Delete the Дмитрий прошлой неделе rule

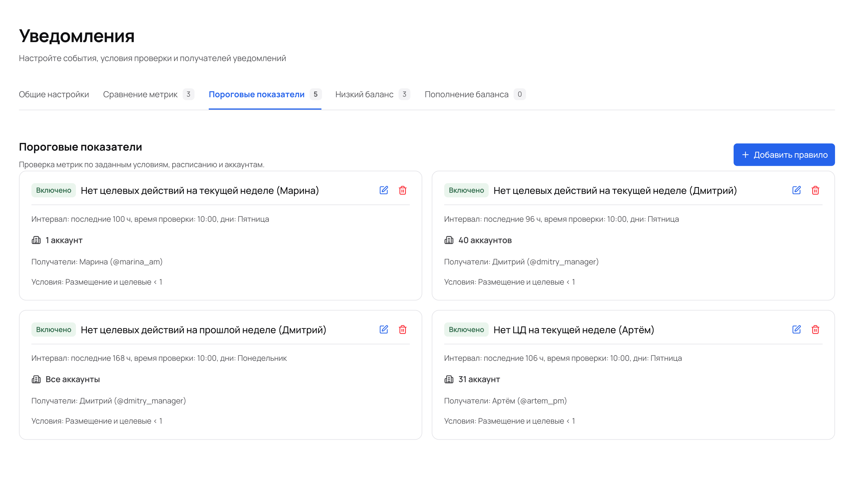(x=403, y=329)
